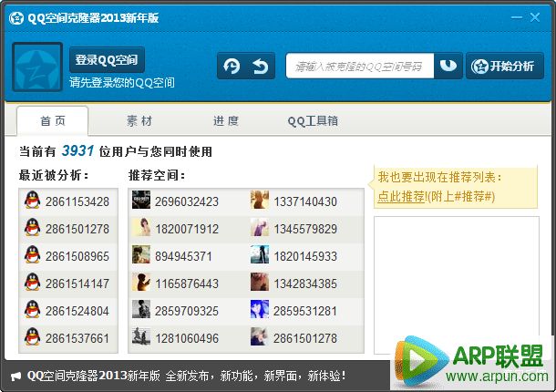Click the QQ空间 star avatar image
This screenshot has height=392, width=556.
pyautogui.click(x=37, y=67)
